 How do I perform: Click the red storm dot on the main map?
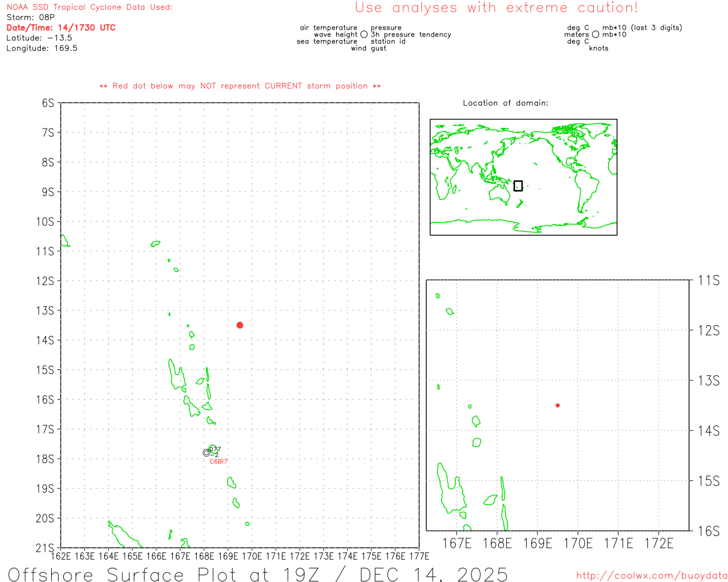point(240,325)
